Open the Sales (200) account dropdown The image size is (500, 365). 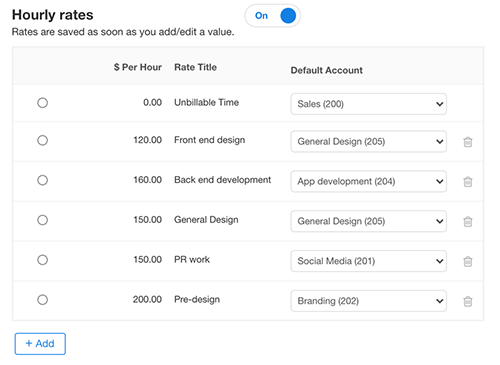pos(368,104)
